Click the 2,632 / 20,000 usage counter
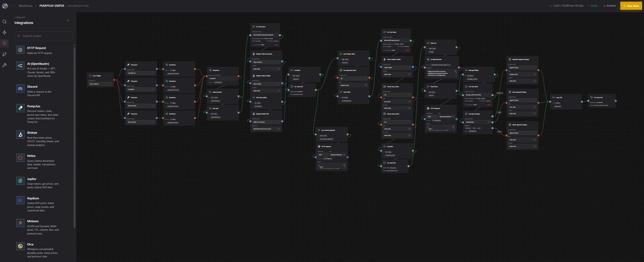Screen dimensions: 644x262 point(568,5)
